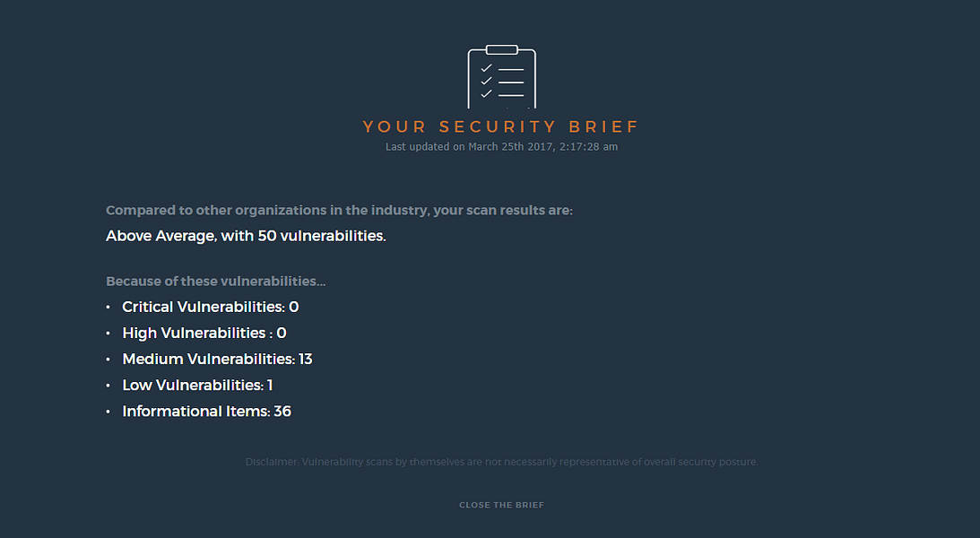Click the Because of these vulnerabilities subheading
The height and width of the screenshot is (538, 980).
click(x=215, y=282)
